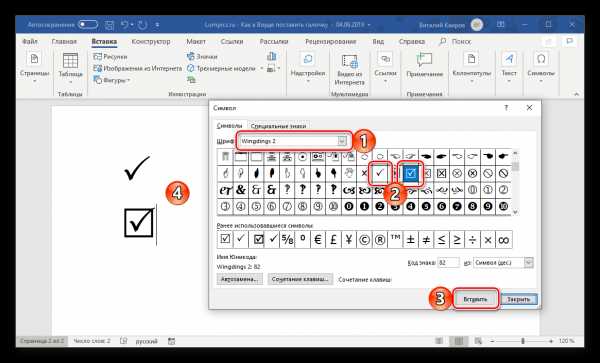Viewport: 600px width, 363px height.
Task: Insert Трехмерные модели (3D models)
Action: 221,68
